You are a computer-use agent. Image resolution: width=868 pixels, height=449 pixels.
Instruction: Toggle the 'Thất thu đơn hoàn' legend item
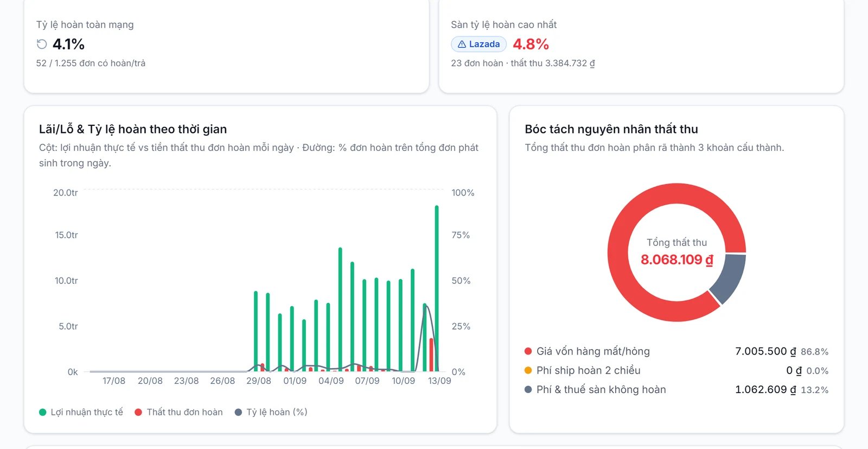pos(179,412)
